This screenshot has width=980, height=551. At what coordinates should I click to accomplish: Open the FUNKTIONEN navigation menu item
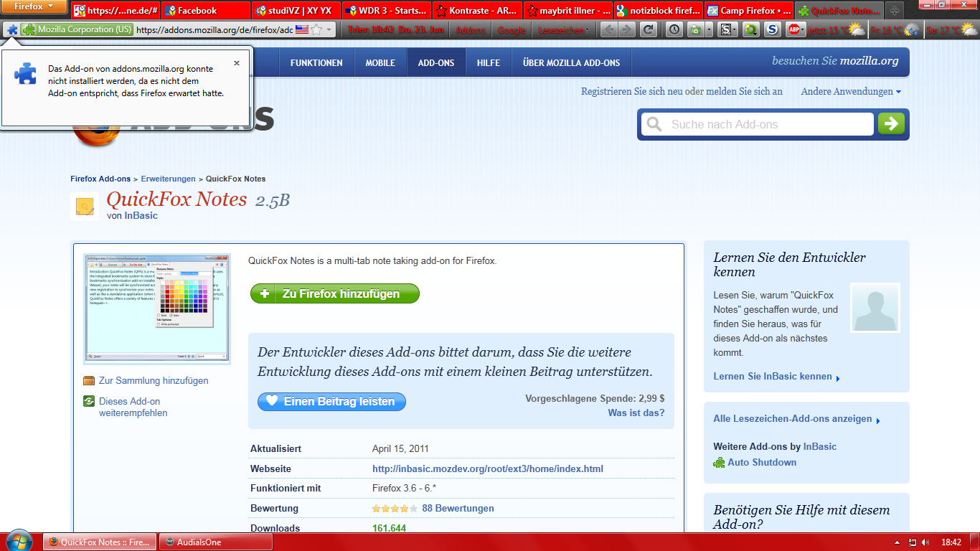click(x=316, y=62)
